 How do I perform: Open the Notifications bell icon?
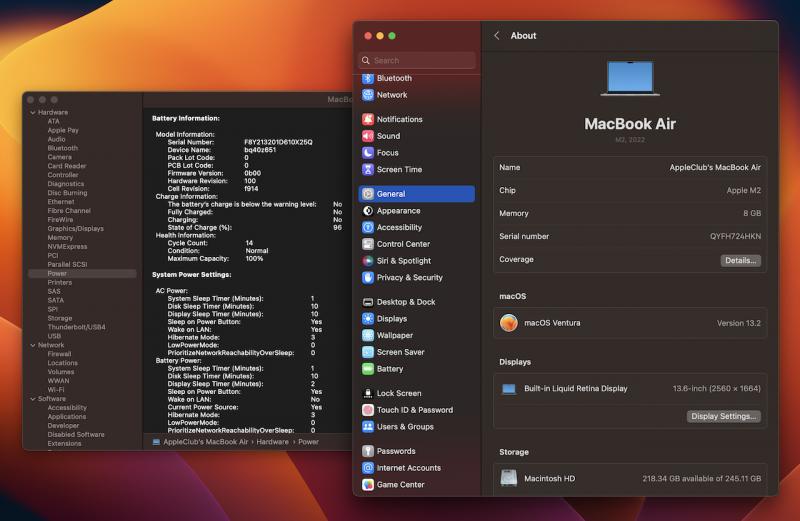click(368, 119)
